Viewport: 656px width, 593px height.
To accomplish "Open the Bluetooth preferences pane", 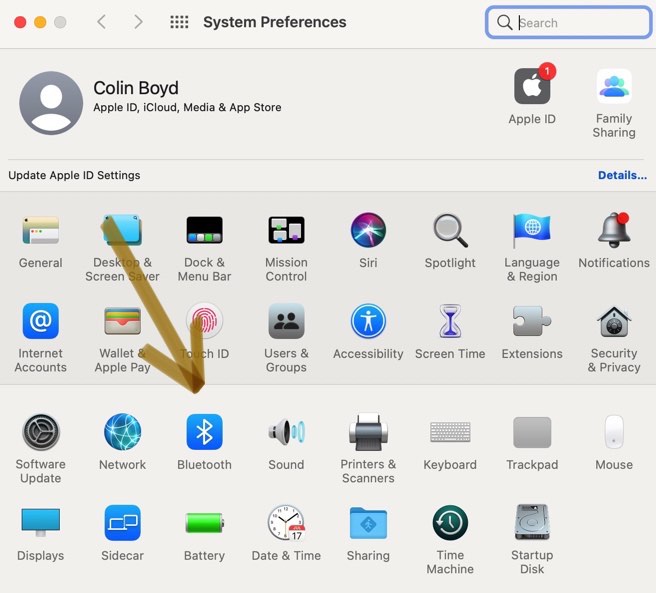I will pyautogui.click(x=204, y=433).
